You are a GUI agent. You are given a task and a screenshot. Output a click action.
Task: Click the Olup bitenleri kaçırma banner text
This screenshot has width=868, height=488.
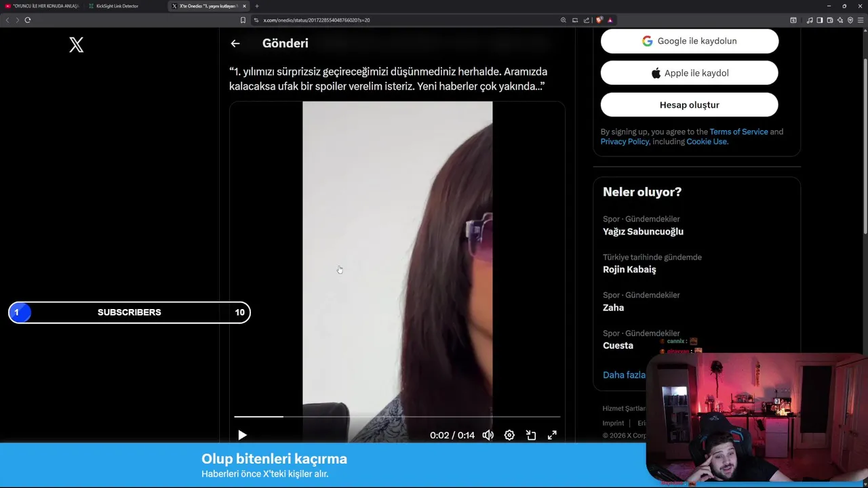coord(274,459)
